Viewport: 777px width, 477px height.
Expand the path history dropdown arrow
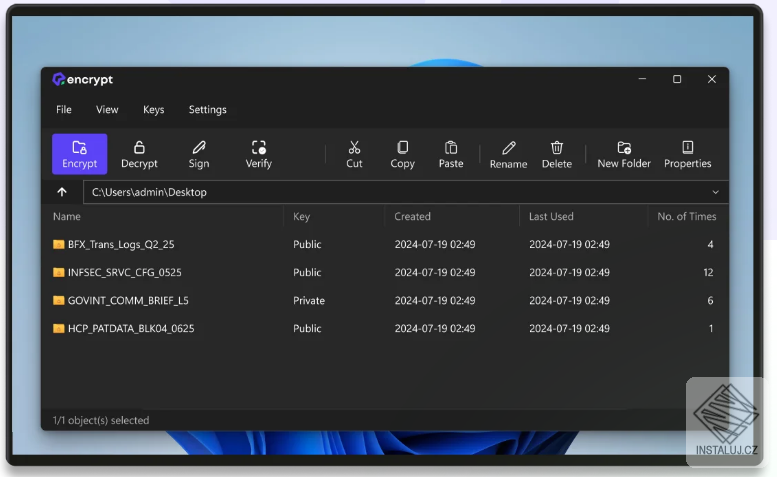point(715,192)
